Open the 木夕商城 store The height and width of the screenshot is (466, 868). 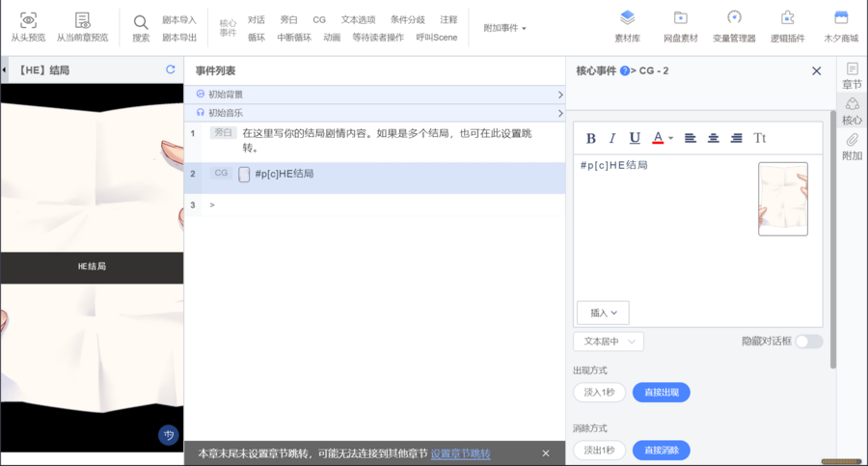coord(841,18)
